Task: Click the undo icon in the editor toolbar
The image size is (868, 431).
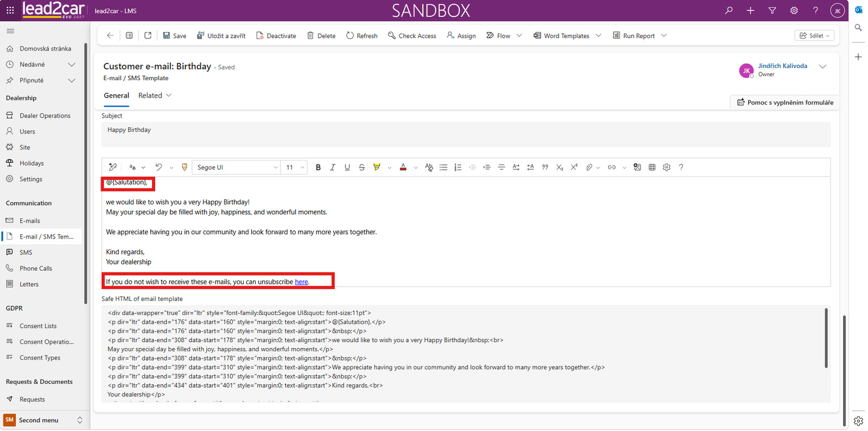Action: [x=158, y=167]
